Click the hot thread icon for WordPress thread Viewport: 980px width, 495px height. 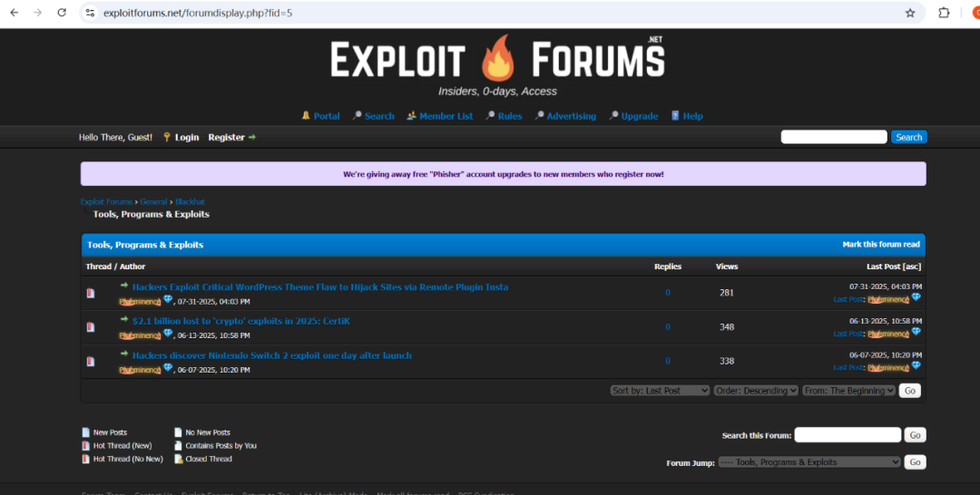pos(91,293)
